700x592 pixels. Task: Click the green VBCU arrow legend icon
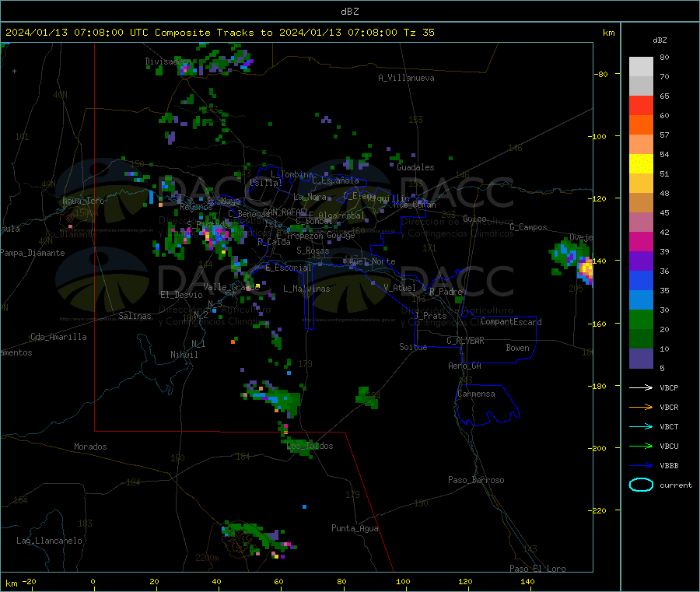641,446
